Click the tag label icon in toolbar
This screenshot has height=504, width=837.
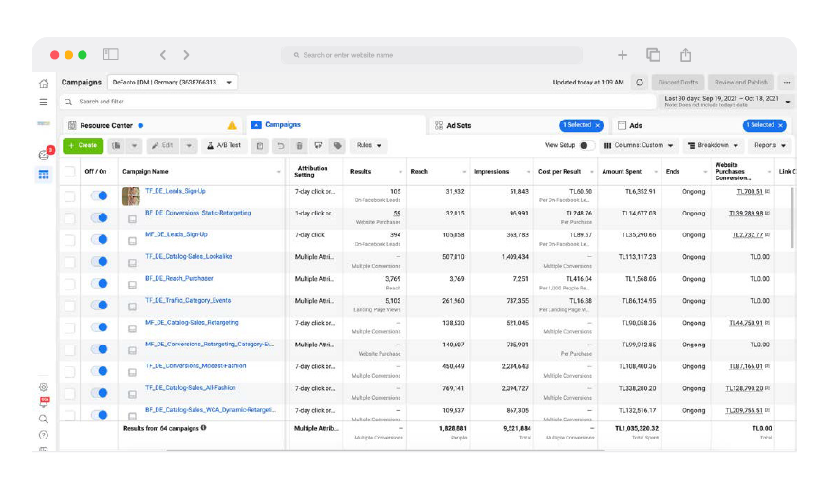[338, 145]
